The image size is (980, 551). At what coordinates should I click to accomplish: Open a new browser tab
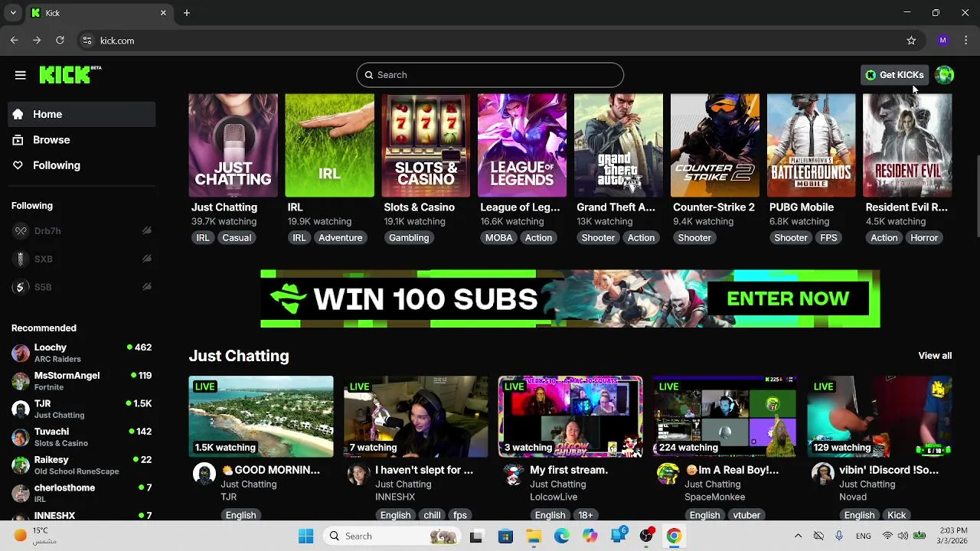[187, 13]
